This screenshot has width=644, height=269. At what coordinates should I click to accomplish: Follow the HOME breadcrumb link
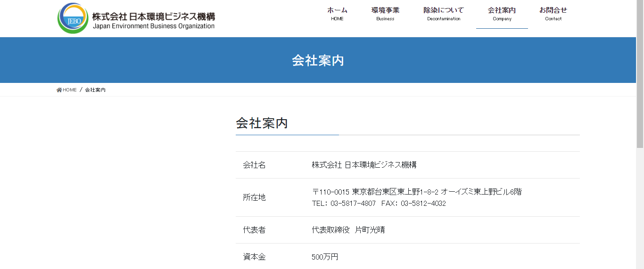coord(69,90)
